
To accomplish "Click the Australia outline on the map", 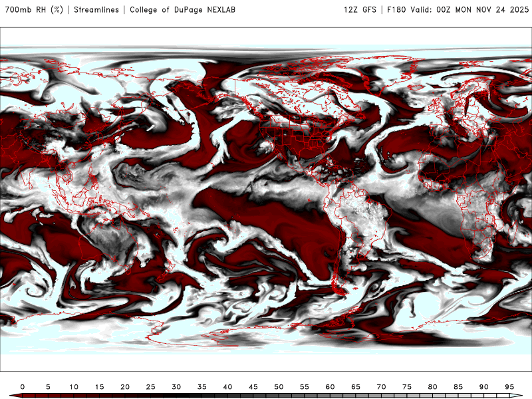I will [x=109, y=245].
